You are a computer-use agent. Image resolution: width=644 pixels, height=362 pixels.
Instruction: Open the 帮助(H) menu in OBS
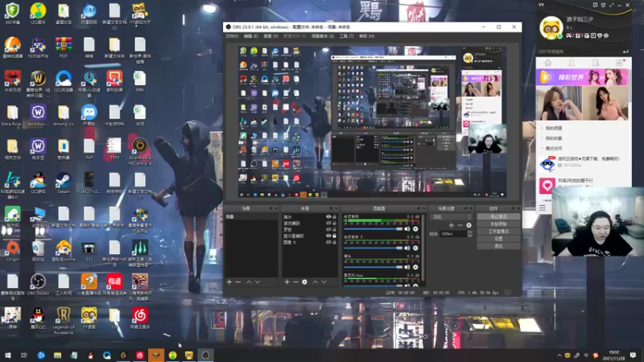(x=366, y=36)
